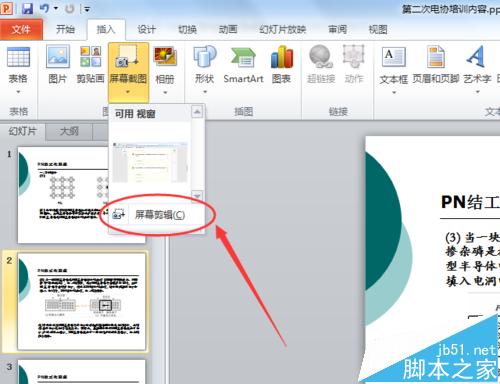Screen dimensions: 500x384
Task: Open Customize Quick Access Toolbar dropdown
Action: click(87, 9)
